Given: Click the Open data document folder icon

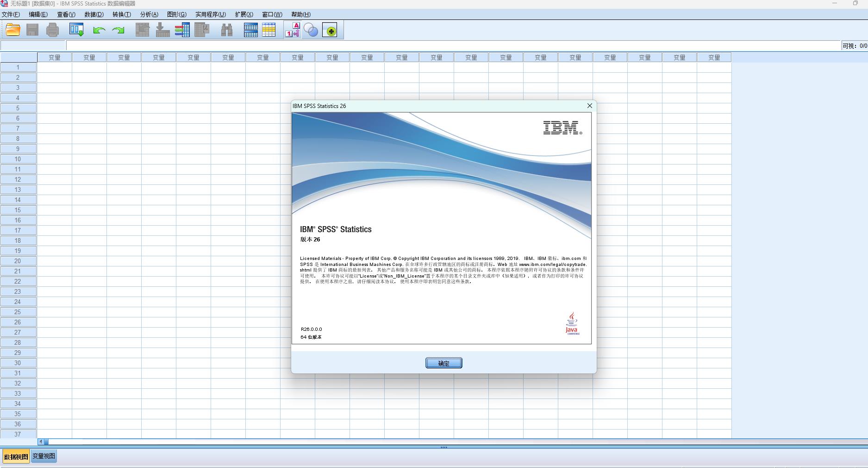Looking at the screenshot, I should pyautogui.click(x=13, y=30).
